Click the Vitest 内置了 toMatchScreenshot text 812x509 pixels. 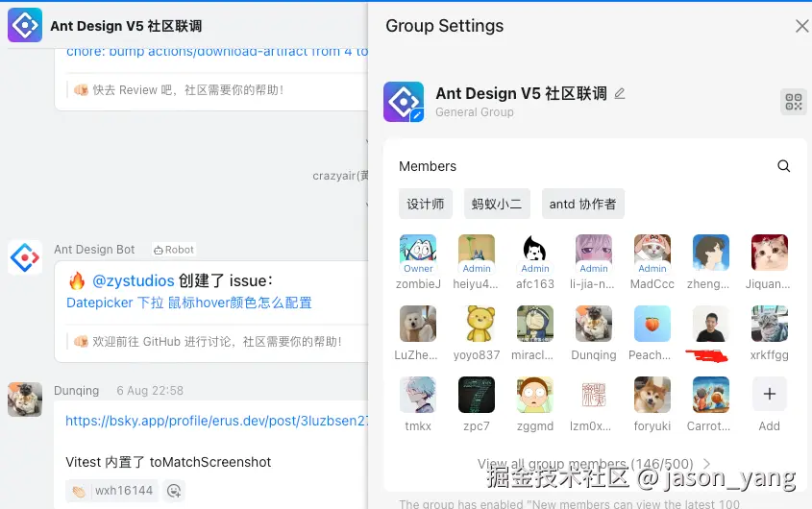(168, 462)
